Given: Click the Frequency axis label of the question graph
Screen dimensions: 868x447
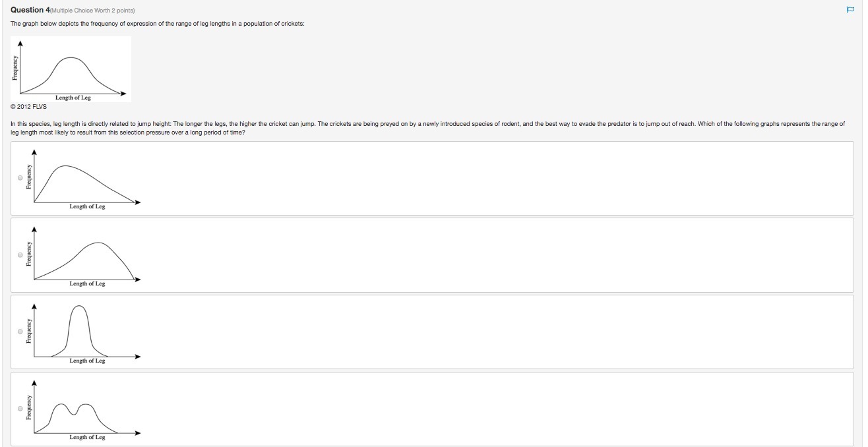Looking at the screenshot, I should pyautogui.click(x=15, y=69).
